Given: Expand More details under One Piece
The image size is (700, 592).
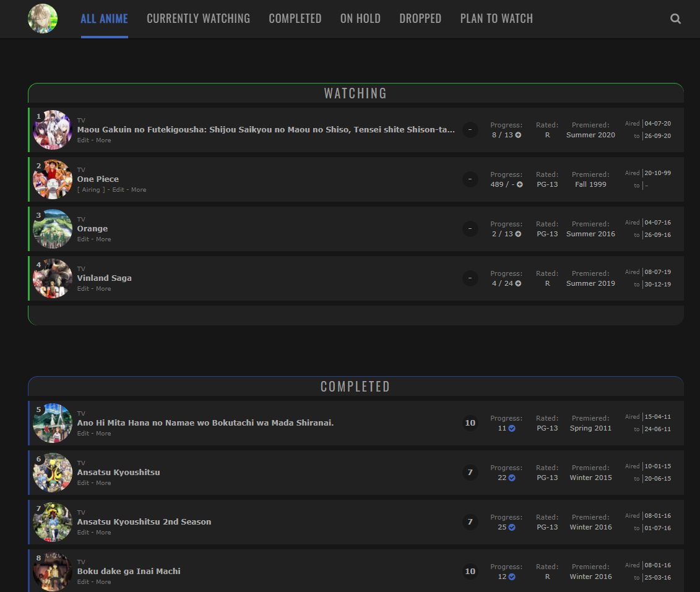Looking at the screenshot, I should click(x=139, y=190).
